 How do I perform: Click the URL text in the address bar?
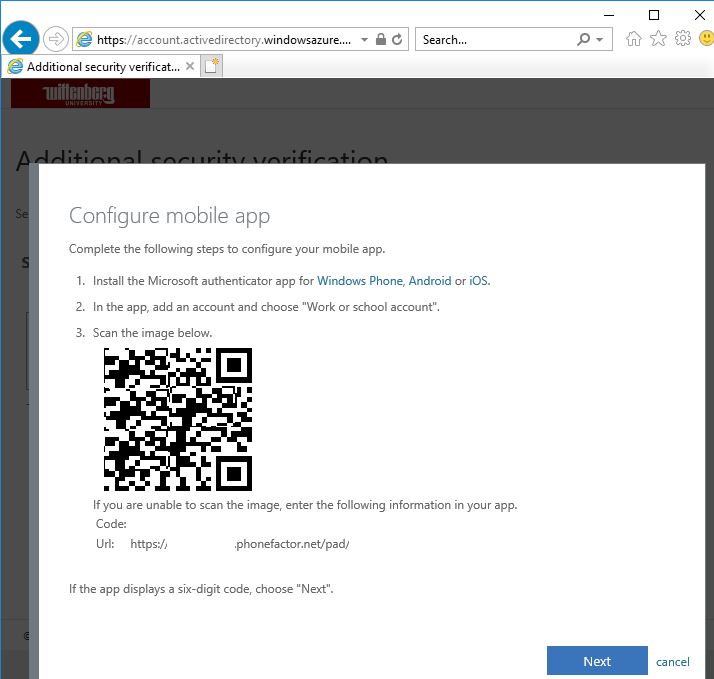[224, 40]
